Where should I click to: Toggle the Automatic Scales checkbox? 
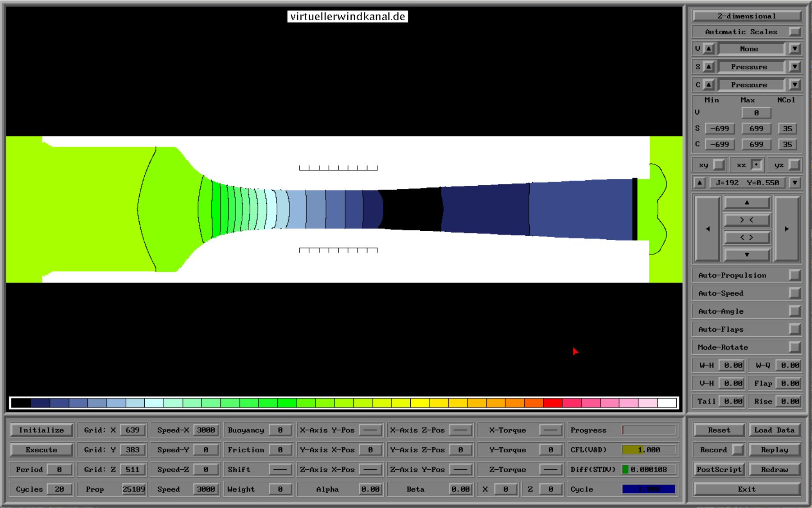pyautogui.click(x=795, y=32)
